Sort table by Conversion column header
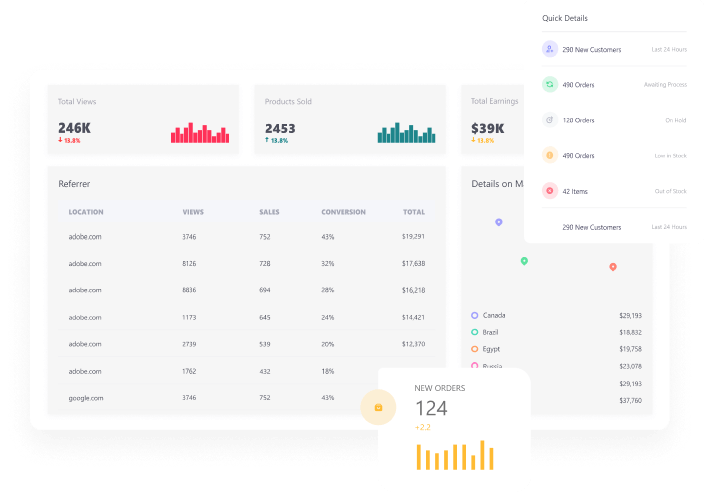Image resolution: width=704 pixels, height=492 pixels. click(343, 212)
